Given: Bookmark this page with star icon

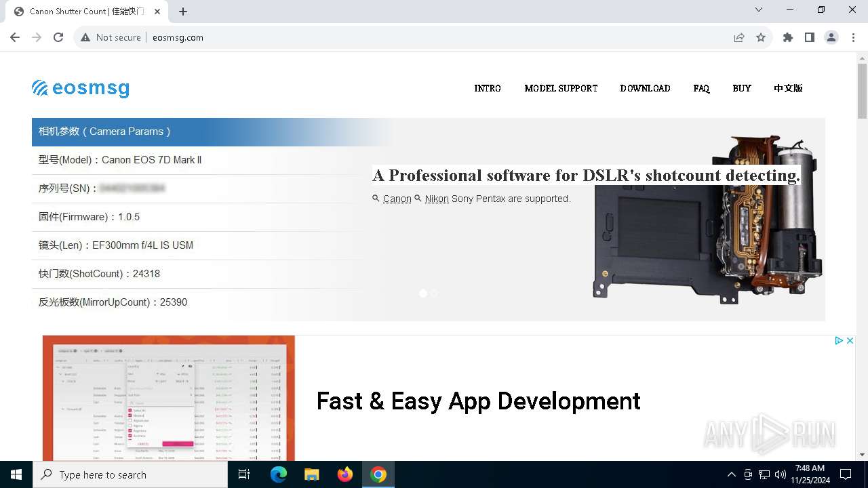Looking at the screenshot, I should click(761, 37).
